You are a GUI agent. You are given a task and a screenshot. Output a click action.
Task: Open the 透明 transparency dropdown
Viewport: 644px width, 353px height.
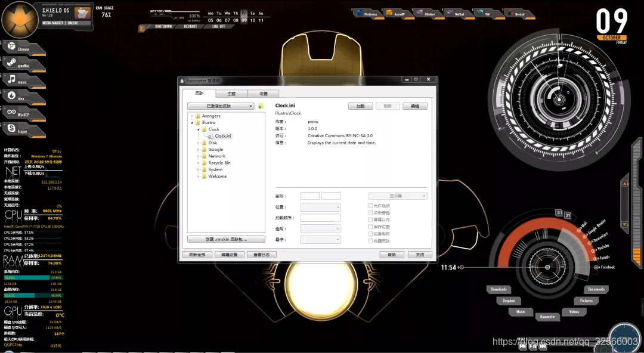[320, 228]
